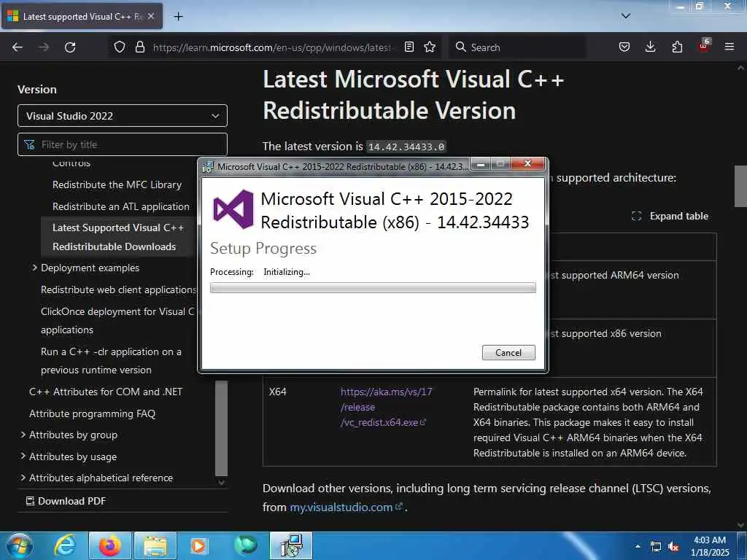This screenshot has width=747, height=560.
Task: Select the Latest supported Visual C++ tab
Action: pos(82,16)
